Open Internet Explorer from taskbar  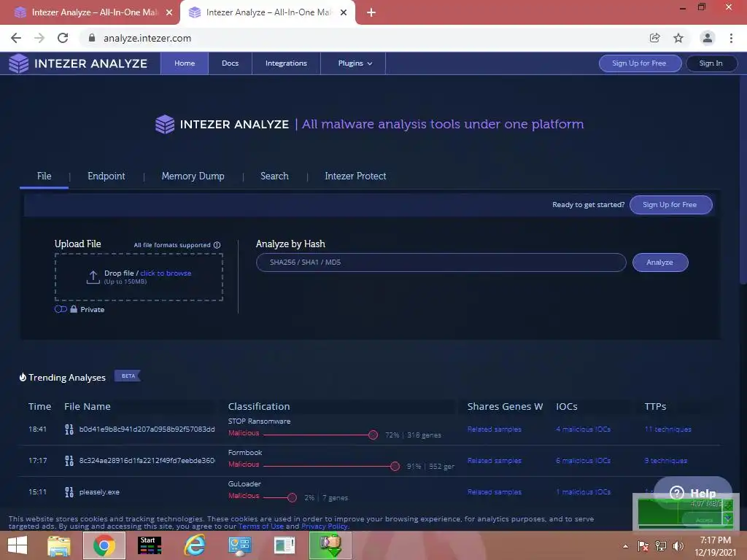[195, 545]
